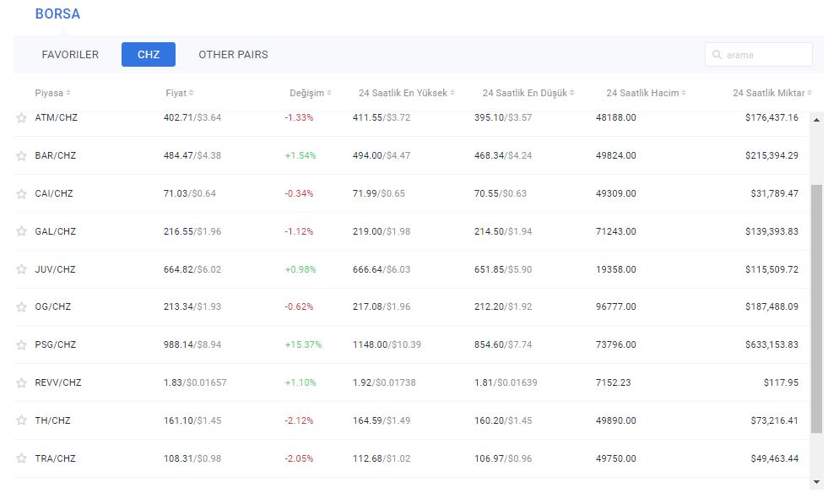
Task: Star the CAI/CHZ market row
Action: pos(22,194)
